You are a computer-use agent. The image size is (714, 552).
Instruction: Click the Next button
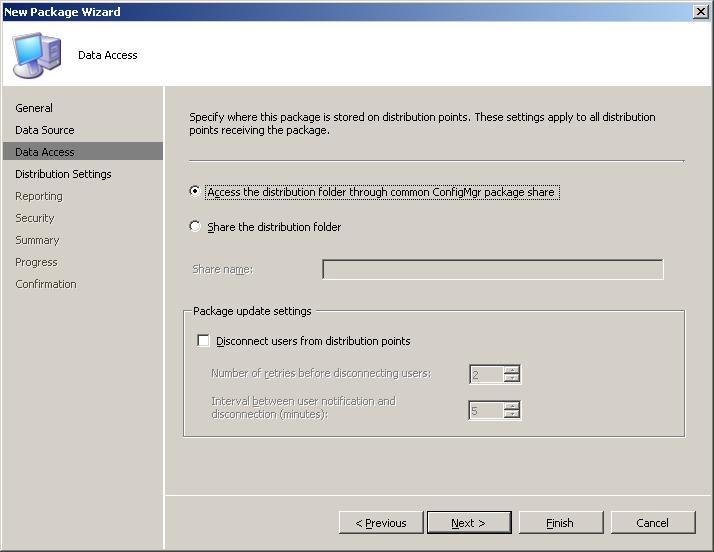[x=469, y=522]
